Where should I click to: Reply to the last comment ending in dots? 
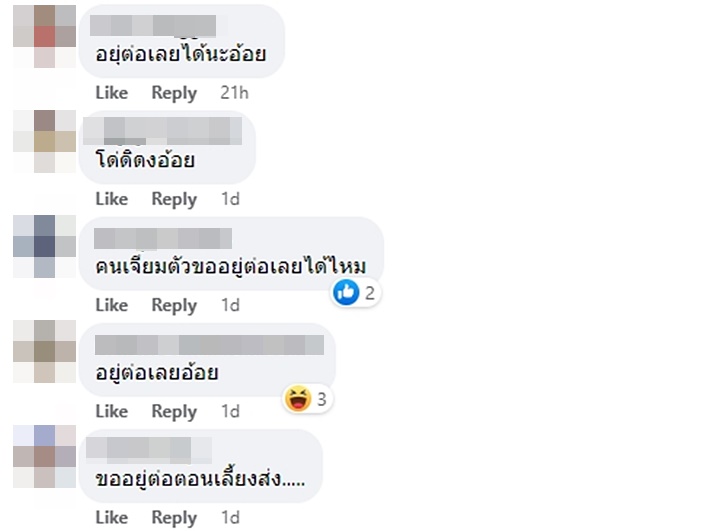tap(174, 518)
